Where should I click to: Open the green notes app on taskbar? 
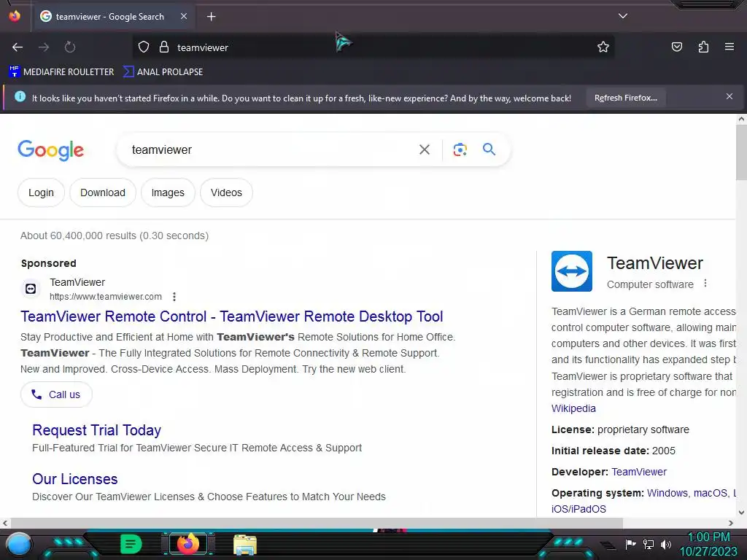click(131, 544)
